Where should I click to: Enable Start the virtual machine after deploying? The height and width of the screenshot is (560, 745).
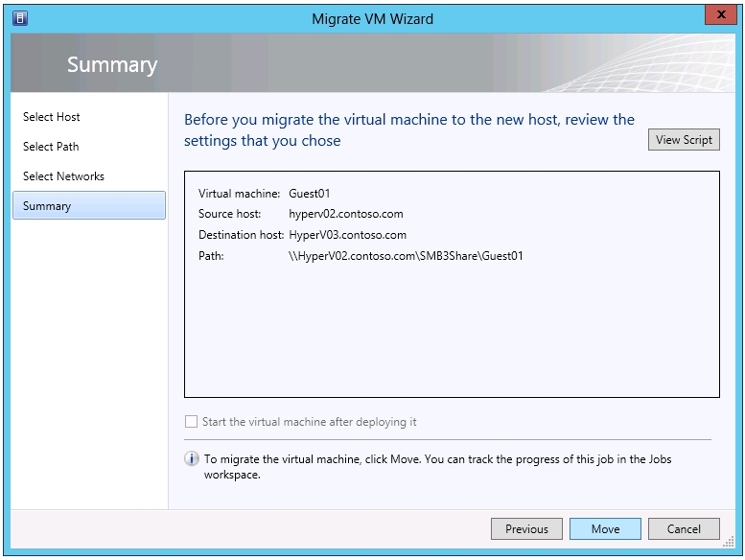192,422
